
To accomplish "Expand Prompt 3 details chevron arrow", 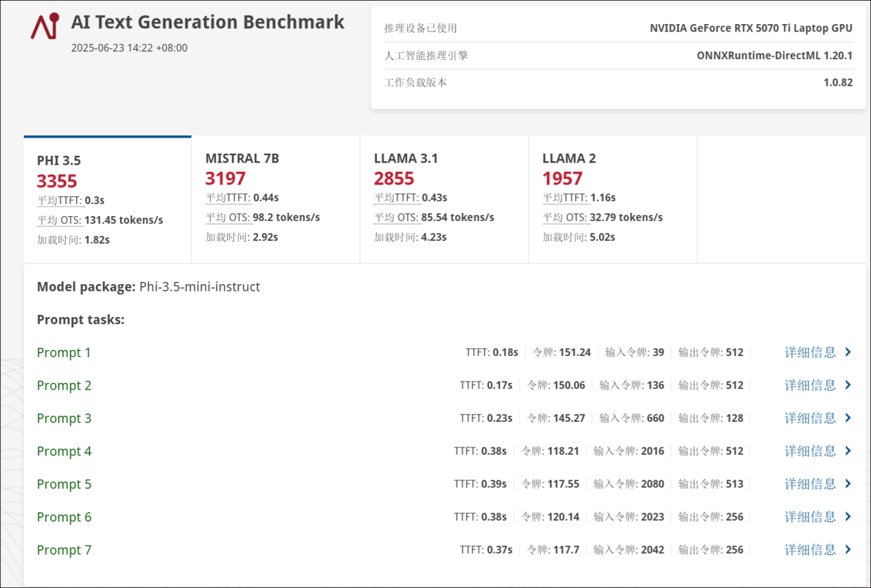I will point(848,418).
